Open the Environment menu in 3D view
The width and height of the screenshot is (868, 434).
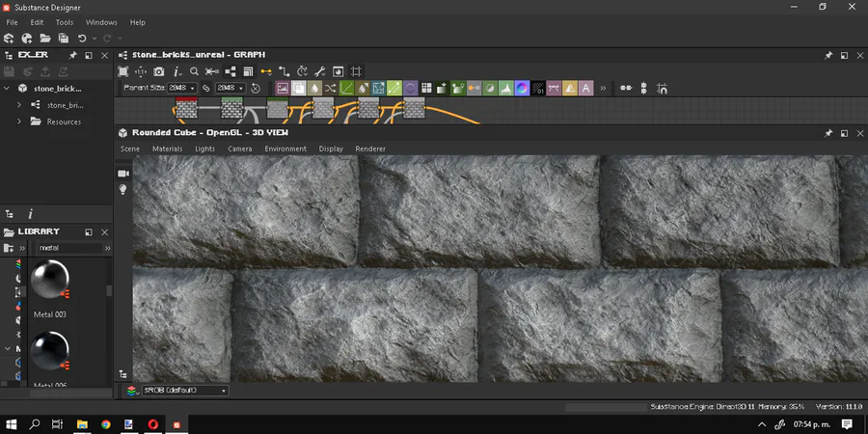pyautogui.click(x=285, y=149)
